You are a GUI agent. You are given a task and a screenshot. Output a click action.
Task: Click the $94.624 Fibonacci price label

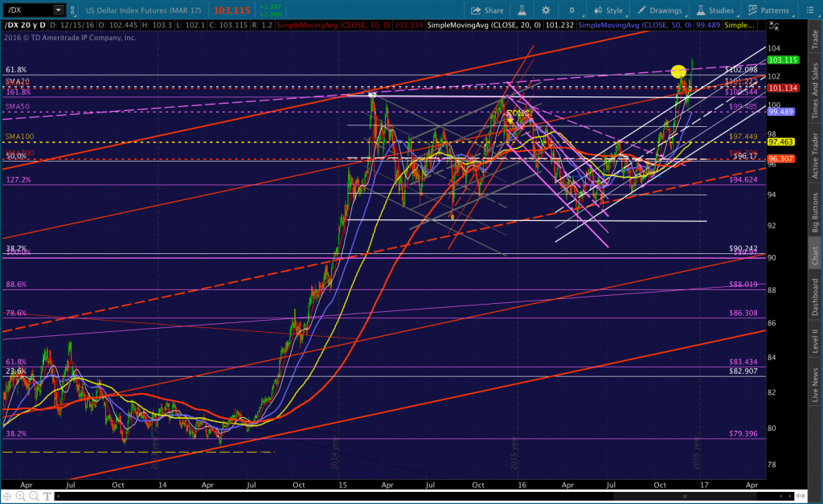[743, 179]
